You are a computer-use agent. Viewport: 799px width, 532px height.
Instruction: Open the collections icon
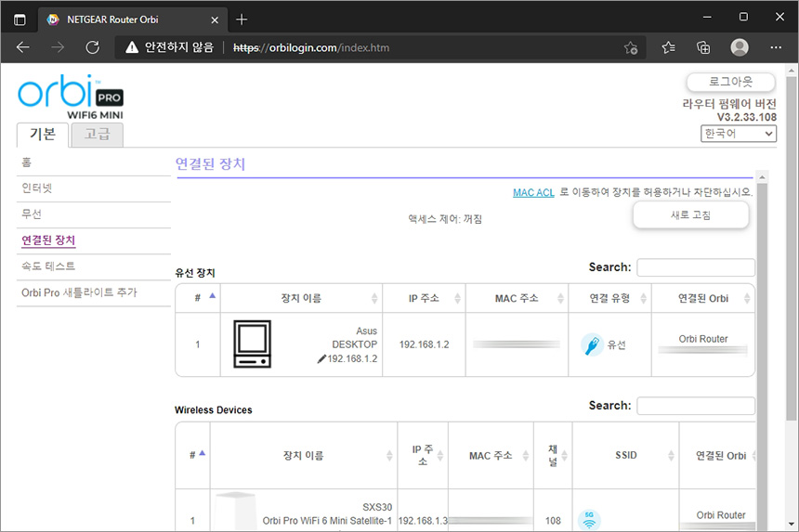pyautogui.click(x=703, y=48)
